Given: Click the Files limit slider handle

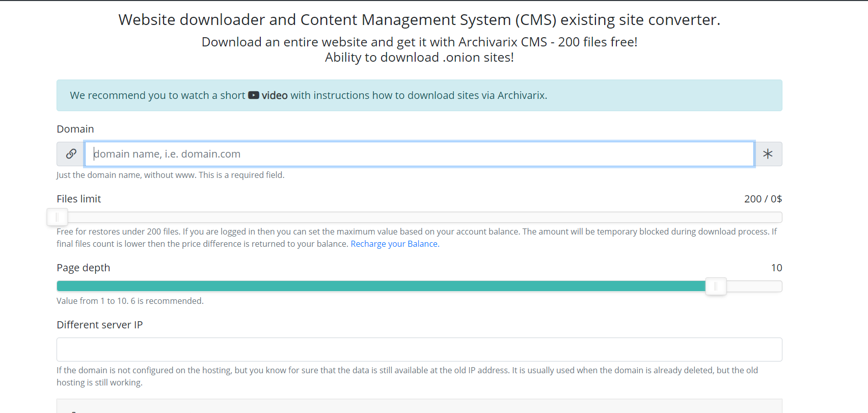Looking at the screenshot, I should (57, 217).
